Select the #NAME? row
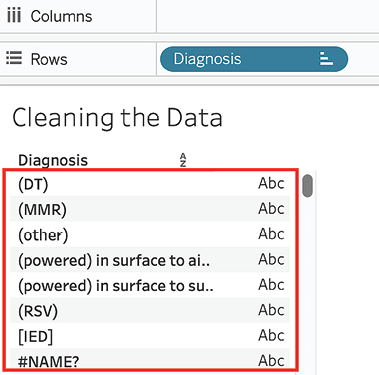The height and width of the screenshot is (375, 379). 150,359
